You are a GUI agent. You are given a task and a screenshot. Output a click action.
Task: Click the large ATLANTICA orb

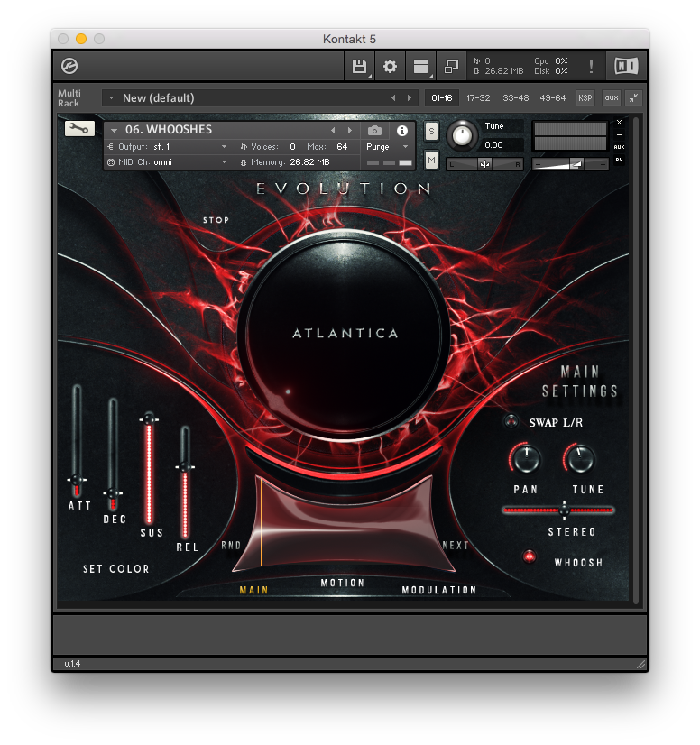(x=345, y=334)
